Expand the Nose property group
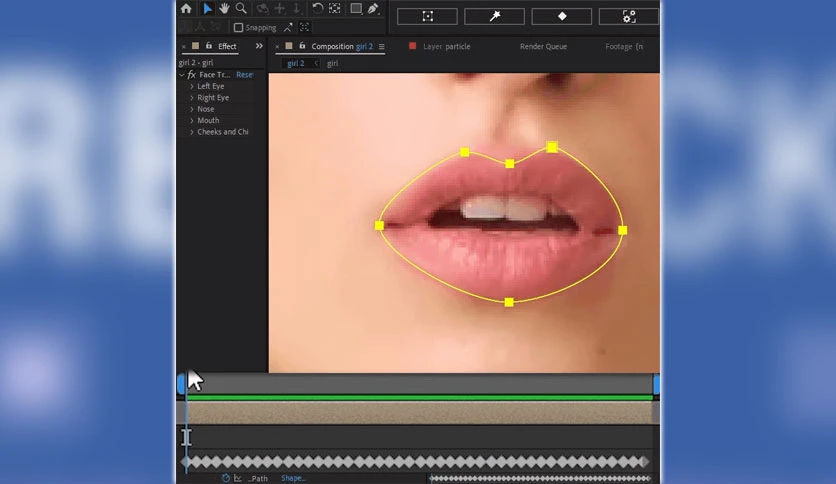836x484 pixels. 192,109
